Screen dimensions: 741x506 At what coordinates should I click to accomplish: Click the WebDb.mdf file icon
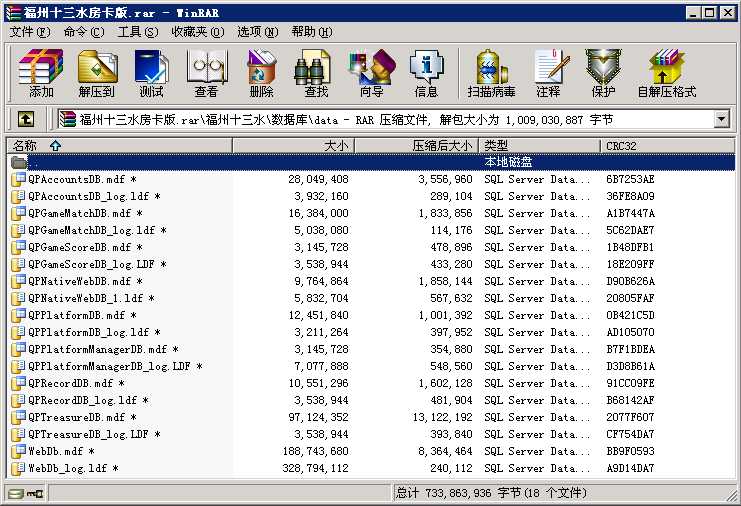click(x=18, y=451)
